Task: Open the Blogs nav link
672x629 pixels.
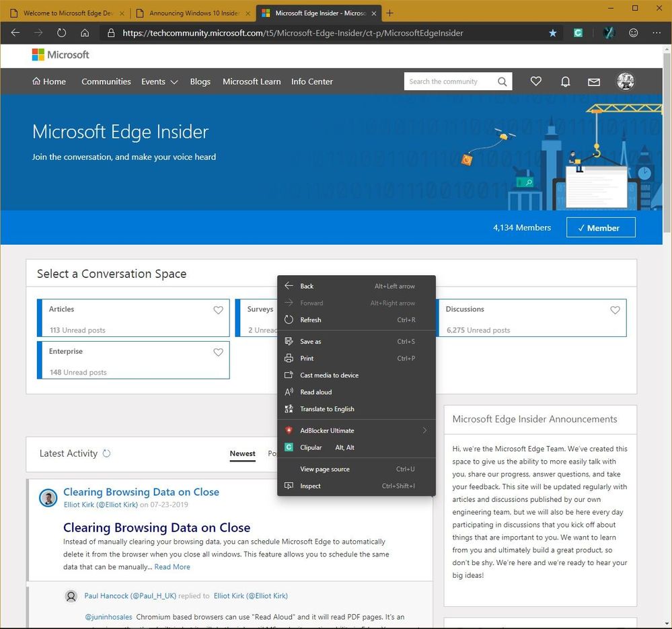Action: click(x=200, y=81)
